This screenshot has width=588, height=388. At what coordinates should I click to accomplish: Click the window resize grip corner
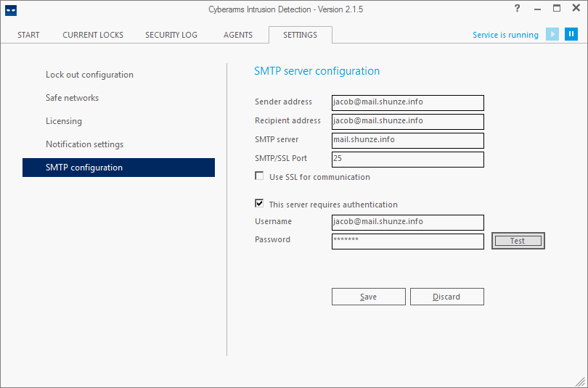[581, 381]
